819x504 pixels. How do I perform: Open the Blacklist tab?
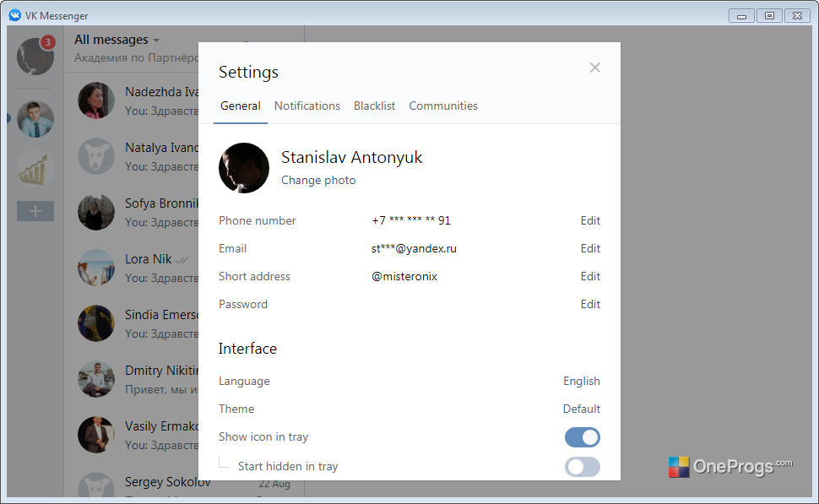(375, 106)
